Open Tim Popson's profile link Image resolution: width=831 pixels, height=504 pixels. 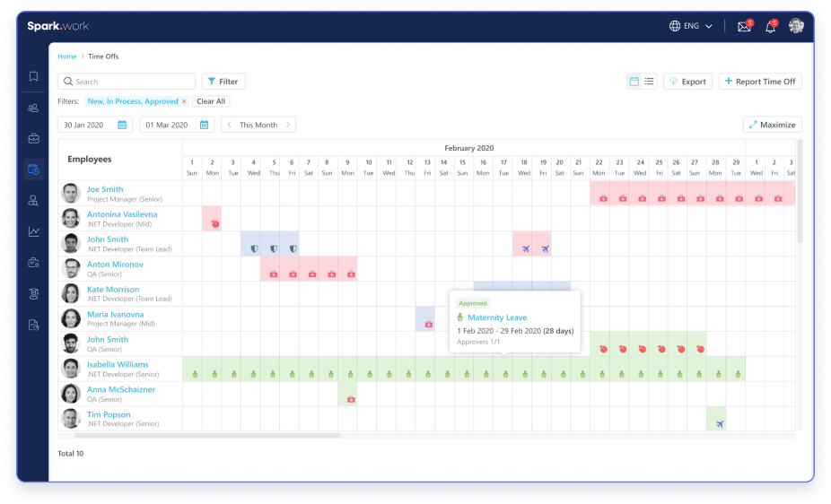109,414
